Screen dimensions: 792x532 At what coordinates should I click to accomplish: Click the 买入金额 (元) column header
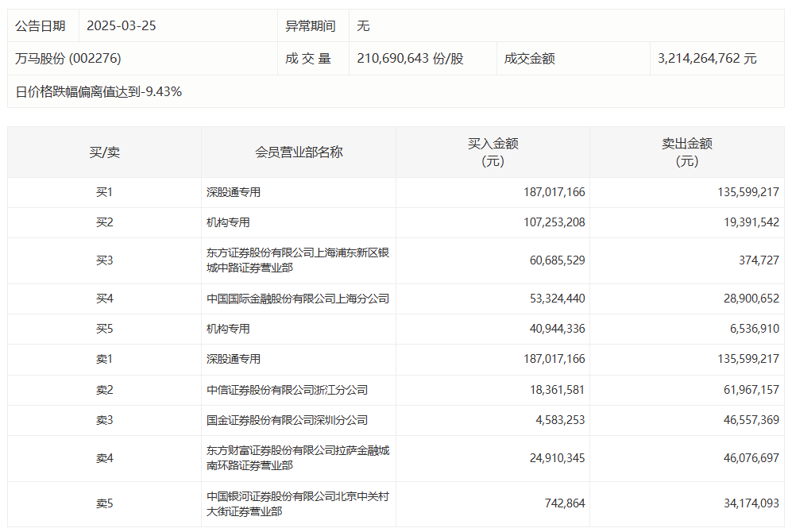[493, 152]
